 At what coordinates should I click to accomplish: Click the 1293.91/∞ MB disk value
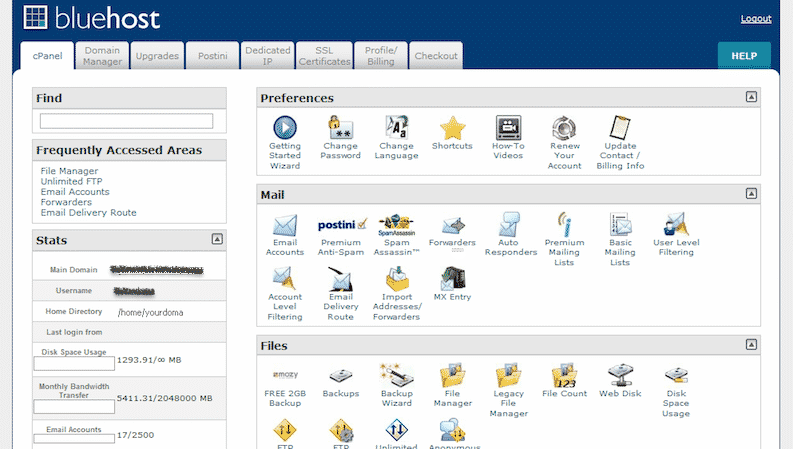pyautogui.click(x=149, y=360)
